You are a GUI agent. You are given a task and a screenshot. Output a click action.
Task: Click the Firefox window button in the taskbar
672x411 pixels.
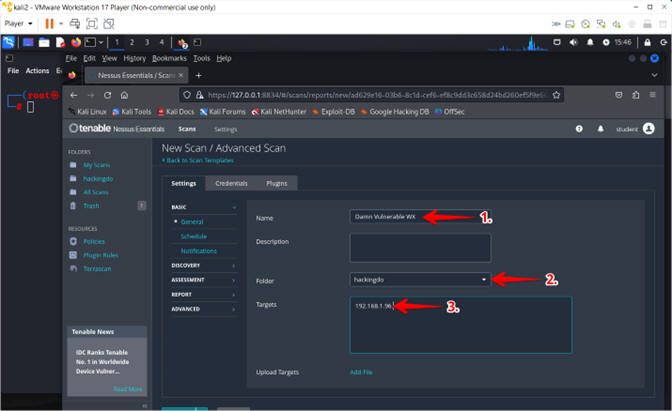[183, 42]
